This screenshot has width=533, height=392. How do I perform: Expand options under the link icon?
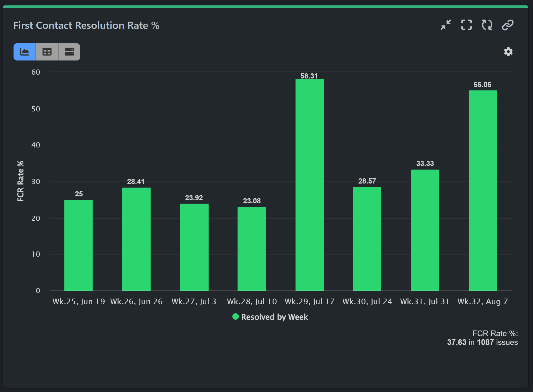507,25
